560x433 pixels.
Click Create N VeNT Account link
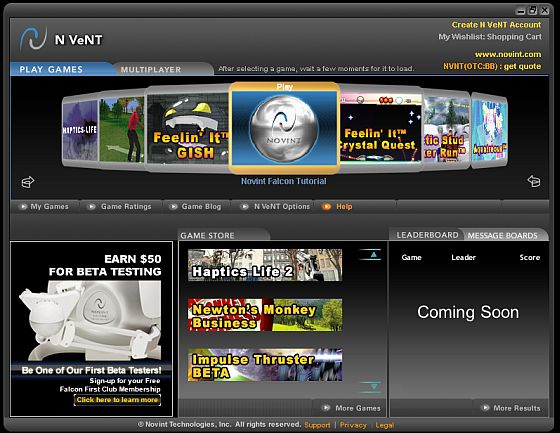[496, 25]
